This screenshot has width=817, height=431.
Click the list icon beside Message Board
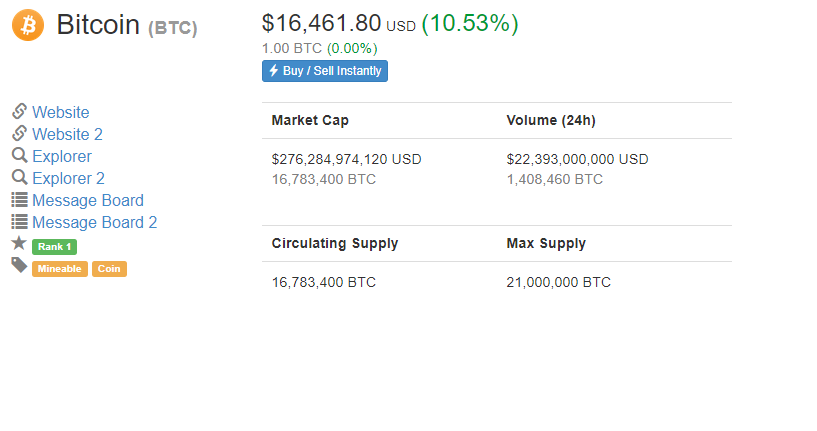[19, 200]
